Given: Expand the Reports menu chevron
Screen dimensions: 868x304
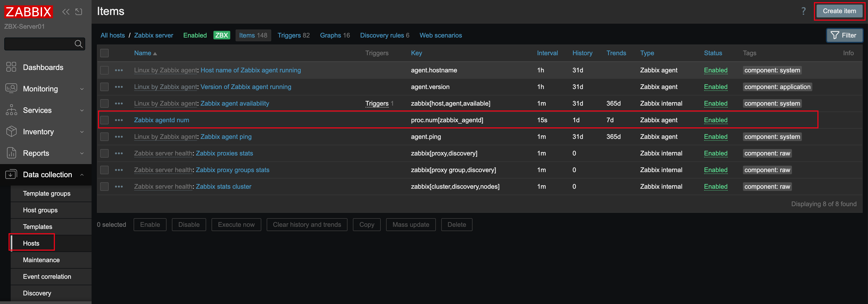Looking at the screenshot, I should [x=82, y=153].
